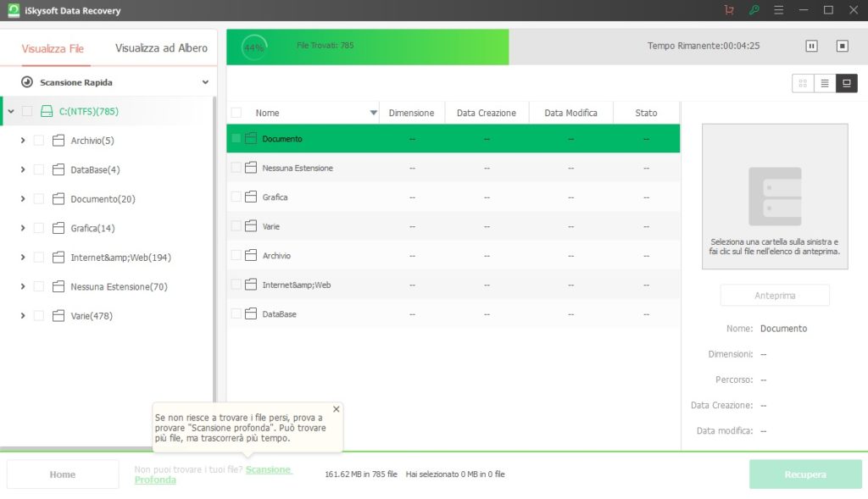
Task: Check the Grafica(14) tree checkbox
Action: [39, 228]
